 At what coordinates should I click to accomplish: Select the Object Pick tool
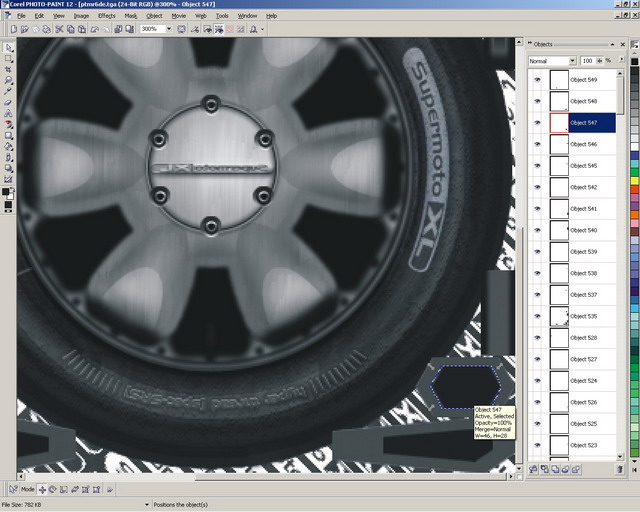point(9,47)
